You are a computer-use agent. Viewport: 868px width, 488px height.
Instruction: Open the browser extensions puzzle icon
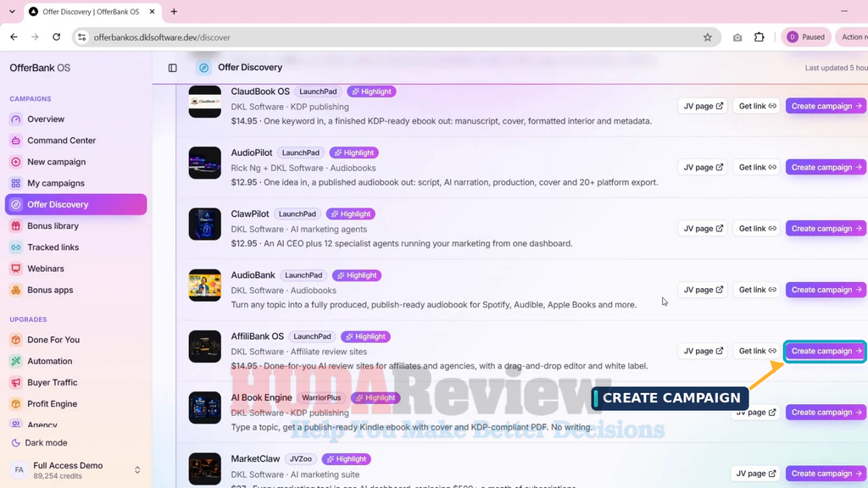tap(759, 37)
